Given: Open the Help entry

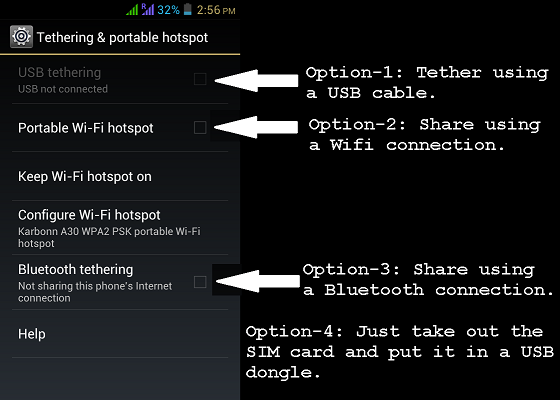Looking at the screenshot, I should [120, 334].
